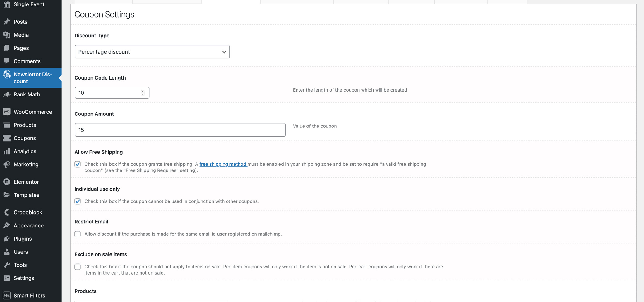Click the Coupon Code Length stepper arrows
644x302 pixels.
click(x=143, y=93)
